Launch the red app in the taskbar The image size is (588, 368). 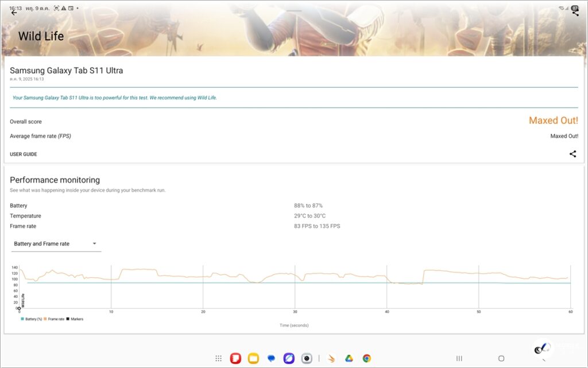(x=235, y=358)
